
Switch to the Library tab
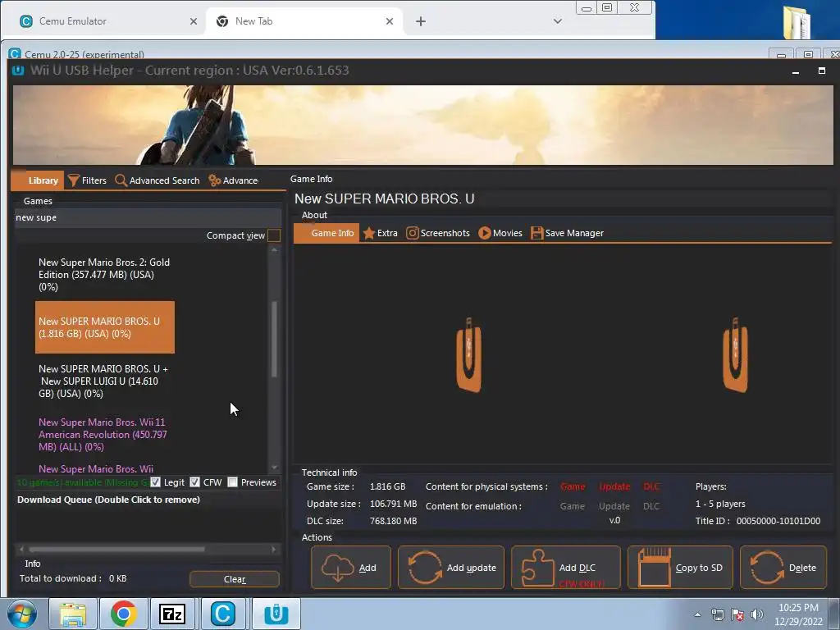(x=38, y=180)
